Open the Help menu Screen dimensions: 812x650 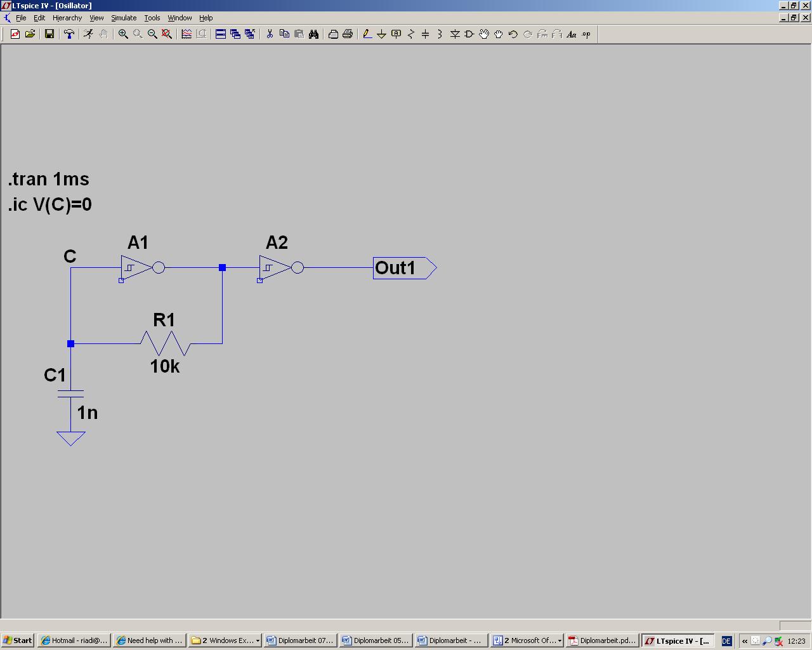click(206, 18)
